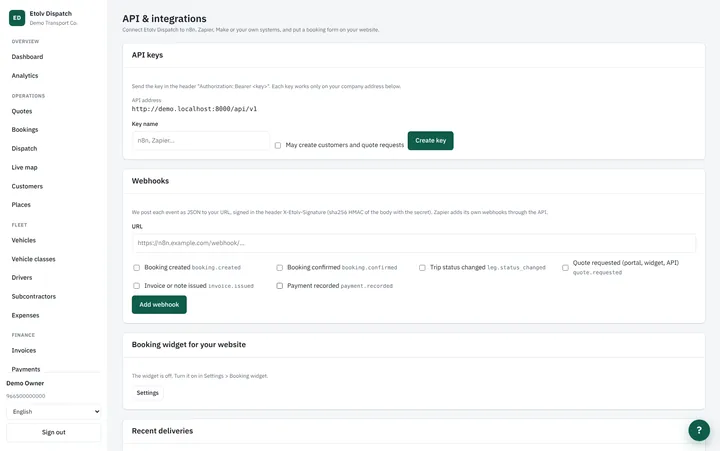Show the Live map
The width and height of the screenshot is (720, 451).
pos(24,167)
